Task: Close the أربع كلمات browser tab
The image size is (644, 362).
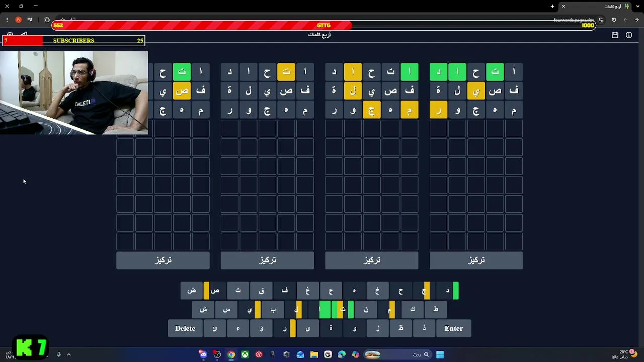Action: [563, 7]
